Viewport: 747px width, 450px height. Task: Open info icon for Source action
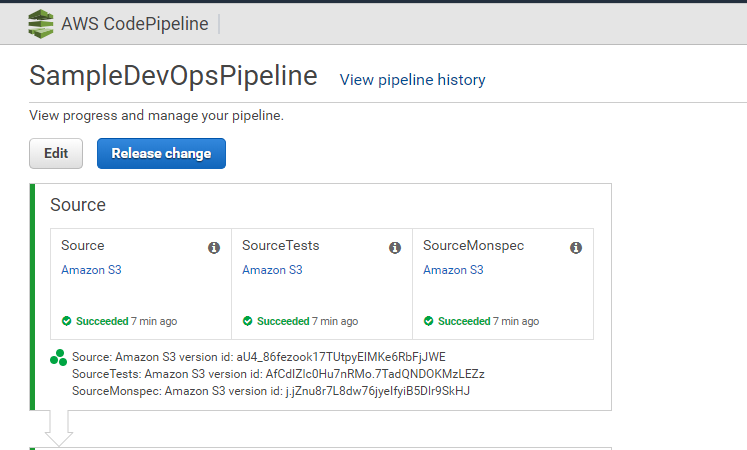[x=214, y=247]
